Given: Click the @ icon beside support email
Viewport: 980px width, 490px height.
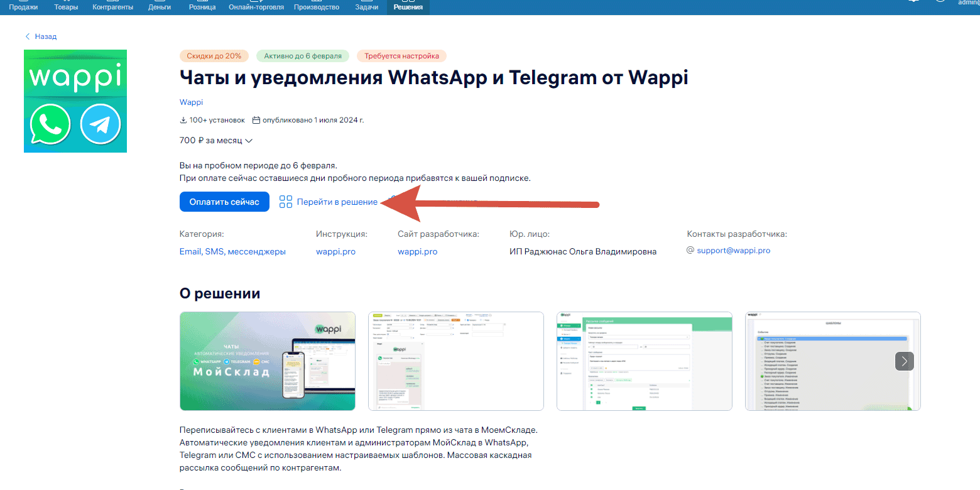Looking at the screenshot, I should coord(690,250).
